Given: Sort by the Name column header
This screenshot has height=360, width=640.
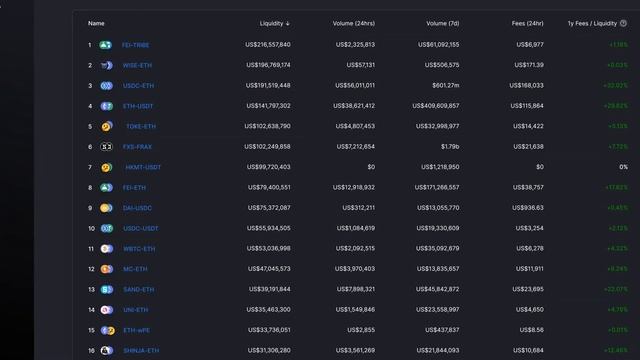Looking at the screenshot, I should [x=96, y=23].
